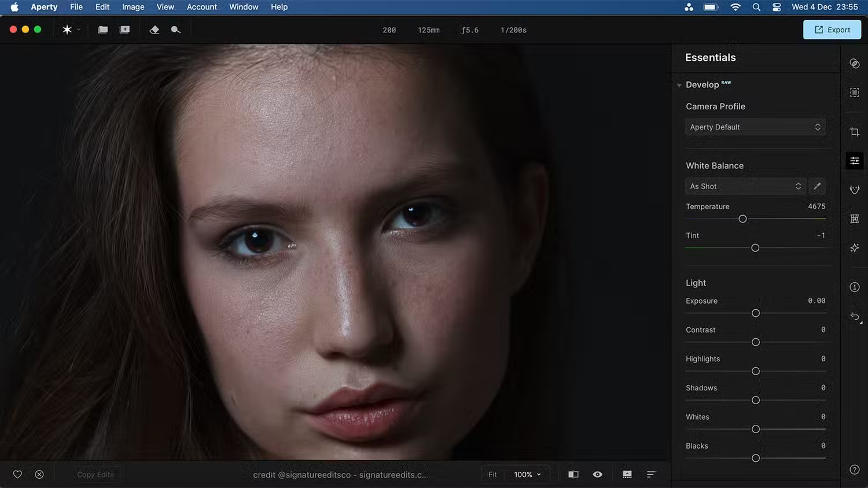Select the Crop tool in sidebar
The width and height of the screenshot is (868, 488).
click(x=854, y=132)
